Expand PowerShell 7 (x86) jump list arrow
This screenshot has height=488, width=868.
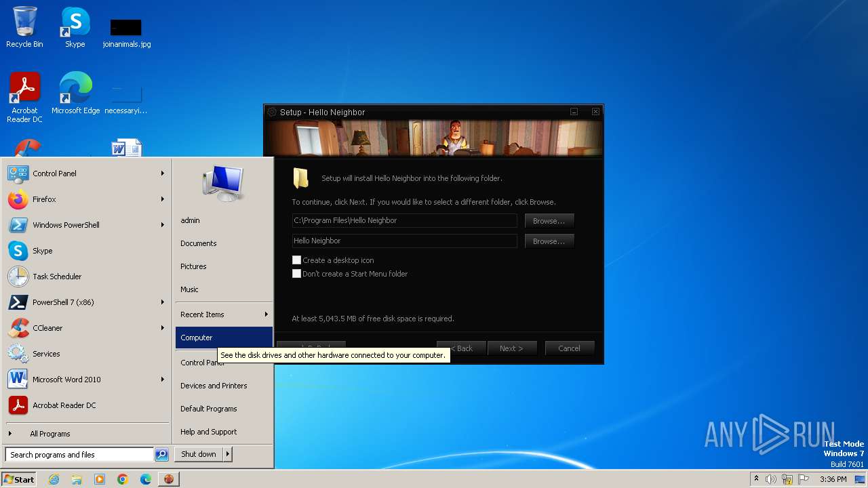[x=163, y=302]
